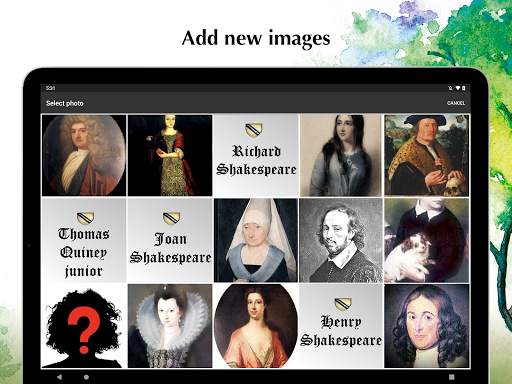Tap the Android back navigation triangle

coord(59,377)
